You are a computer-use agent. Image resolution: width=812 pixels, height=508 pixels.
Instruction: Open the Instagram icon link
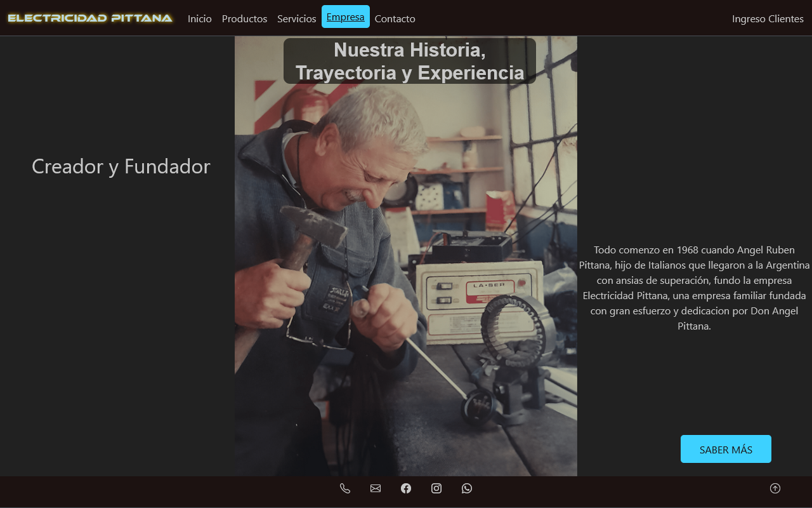coord(436,488)
